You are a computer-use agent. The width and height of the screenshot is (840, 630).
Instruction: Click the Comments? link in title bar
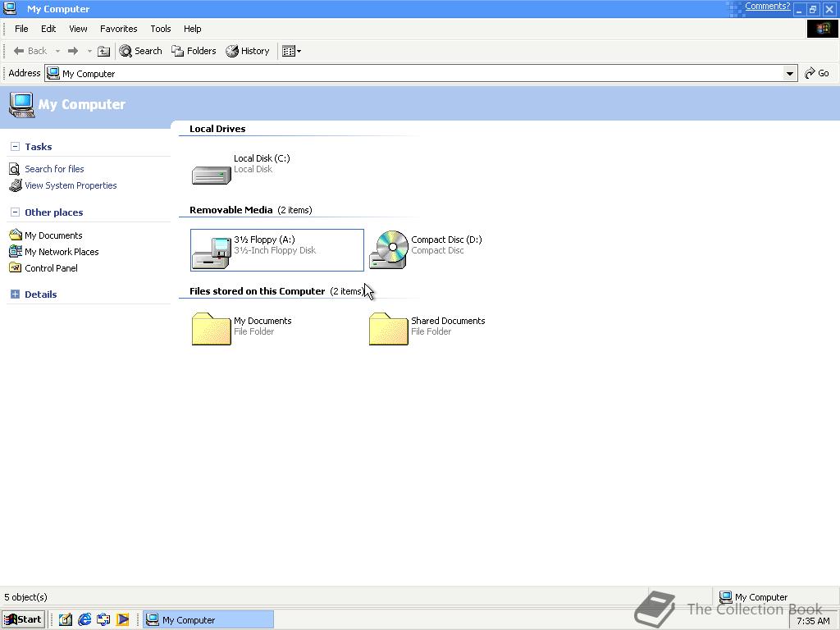pyautogui.click(x=767, y=7)
